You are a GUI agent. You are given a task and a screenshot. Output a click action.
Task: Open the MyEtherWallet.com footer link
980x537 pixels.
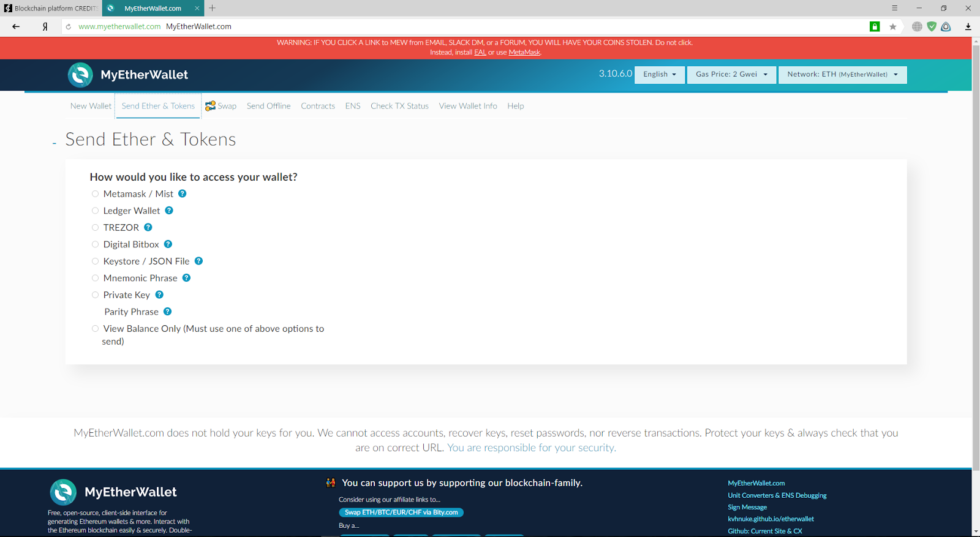756,483
